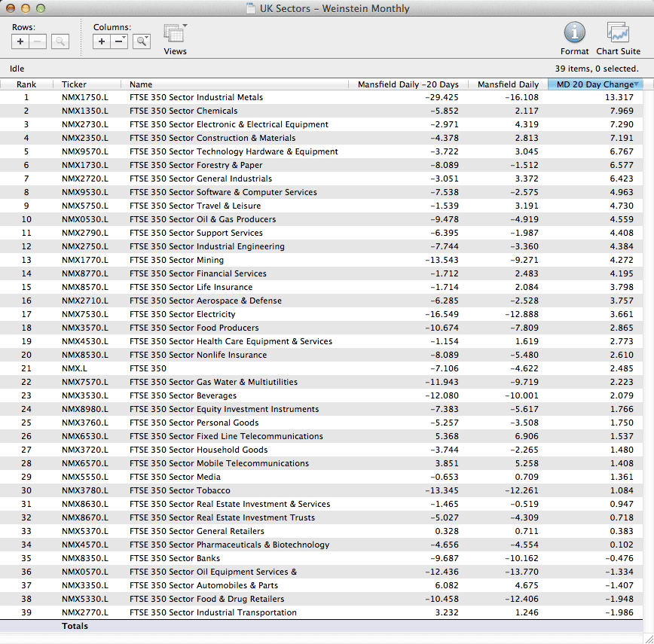This screenshot has height=644, width=654.
Task: Open the remove column minus menu
Action: click(120, 42)
